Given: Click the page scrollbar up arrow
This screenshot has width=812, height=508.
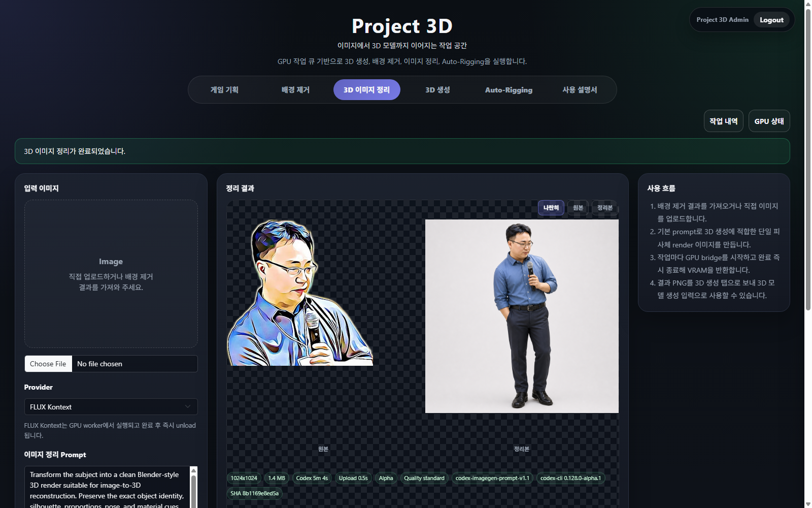Looking at the screenshot, I should click(808, 4).
